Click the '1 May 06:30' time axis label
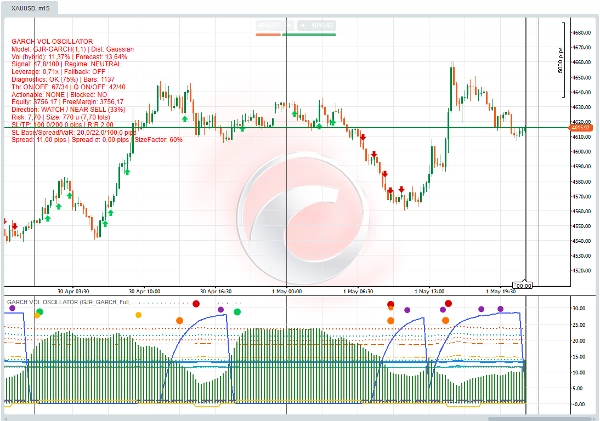Image resolution: width=600 pixels, height=421 pixels. pos(358,291)
